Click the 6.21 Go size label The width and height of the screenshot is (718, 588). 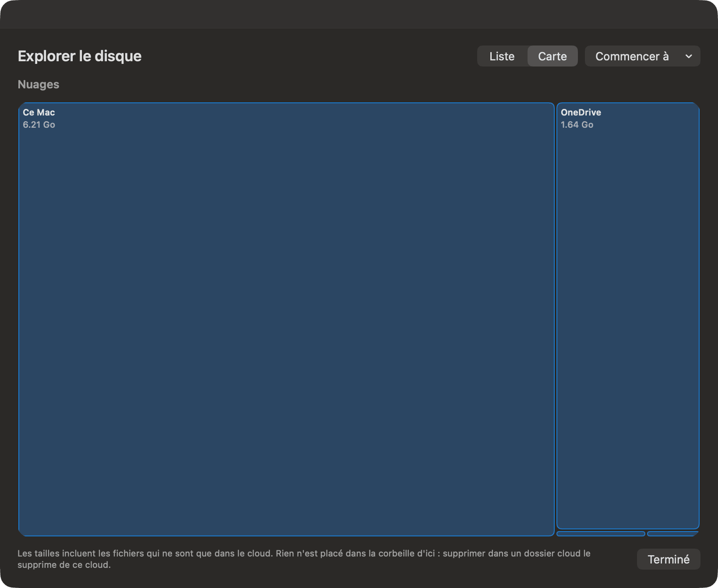click(x=39, y=125)
